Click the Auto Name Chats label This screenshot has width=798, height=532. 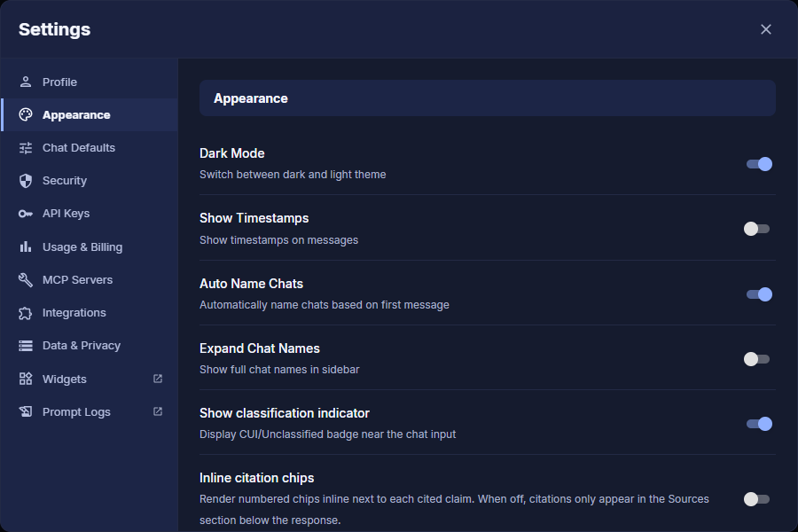pos(252,284)
